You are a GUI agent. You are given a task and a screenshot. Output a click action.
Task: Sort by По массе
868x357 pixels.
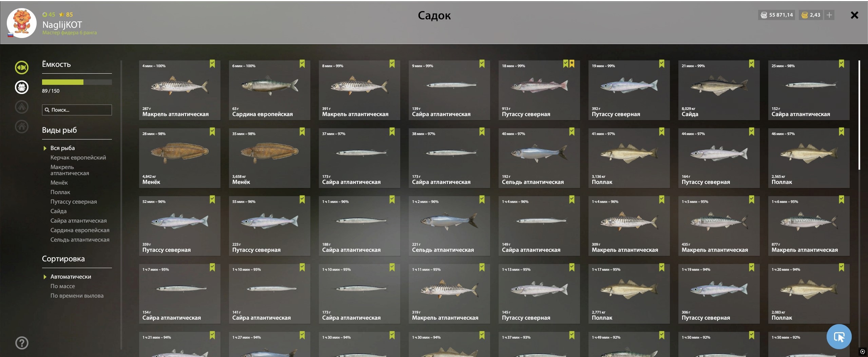tap(62, 286)
